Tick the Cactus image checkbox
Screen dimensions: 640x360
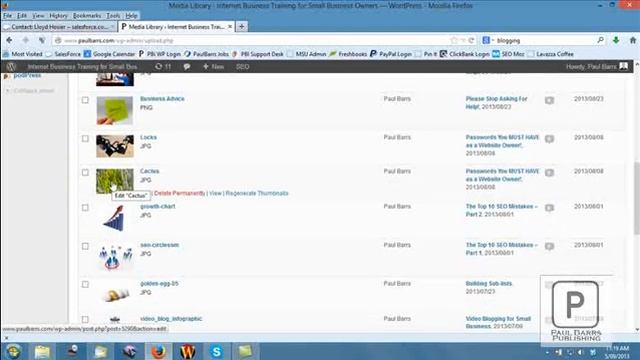click(85, 173)
